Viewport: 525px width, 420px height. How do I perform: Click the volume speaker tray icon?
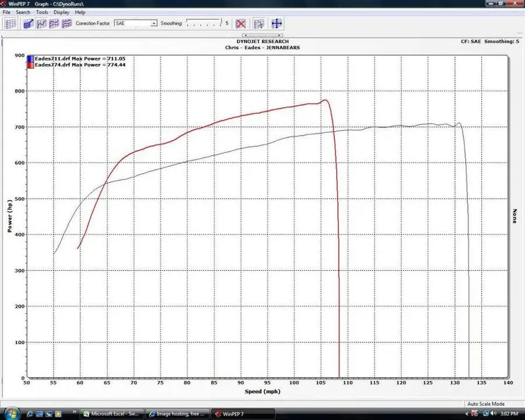point(493,414)
